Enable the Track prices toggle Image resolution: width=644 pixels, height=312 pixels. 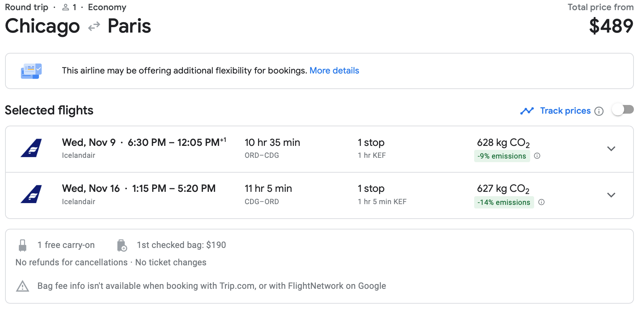[x=623, y=110]
